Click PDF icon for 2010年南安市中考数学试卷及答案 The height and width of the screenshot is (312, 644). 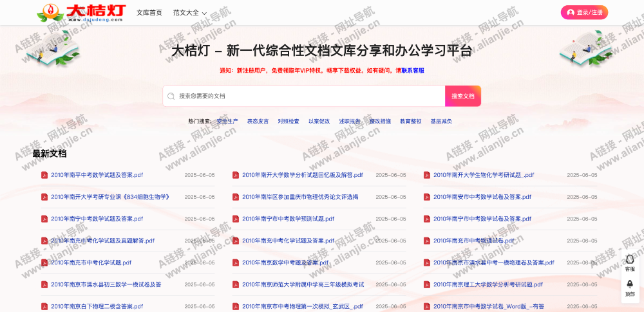point(427,197)
